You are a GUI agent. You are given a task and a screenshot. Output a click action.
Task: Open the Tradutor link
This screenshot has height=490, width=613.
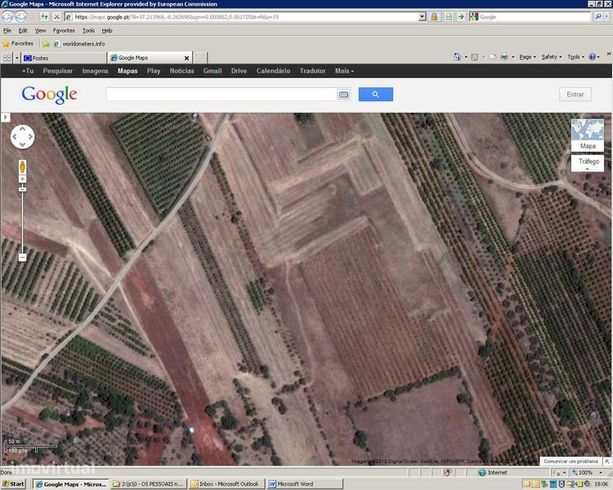[312, 71]
